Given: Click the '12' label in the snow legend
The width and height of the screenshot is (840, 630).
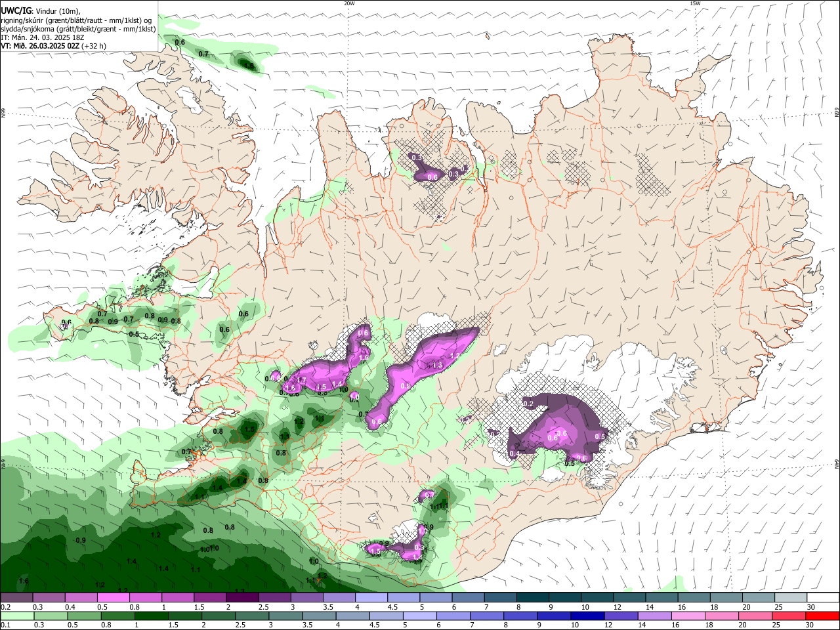Looking at the screenshot, I should coord(617,607).
